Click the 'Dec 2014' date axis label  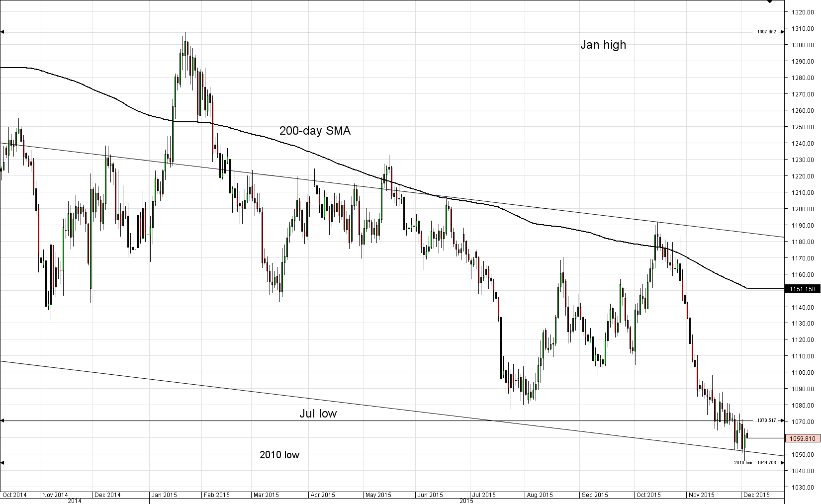tap(108, 495)
